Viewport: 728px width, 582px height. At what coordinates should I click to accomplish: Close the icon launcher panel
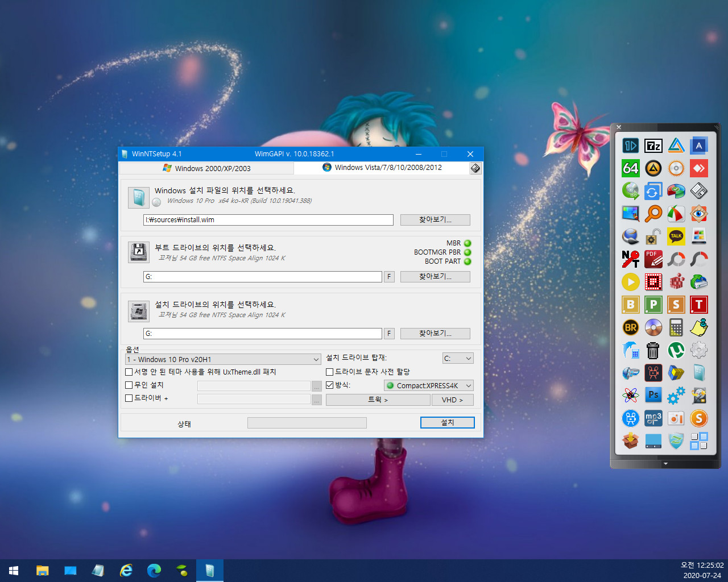(619, 127)
